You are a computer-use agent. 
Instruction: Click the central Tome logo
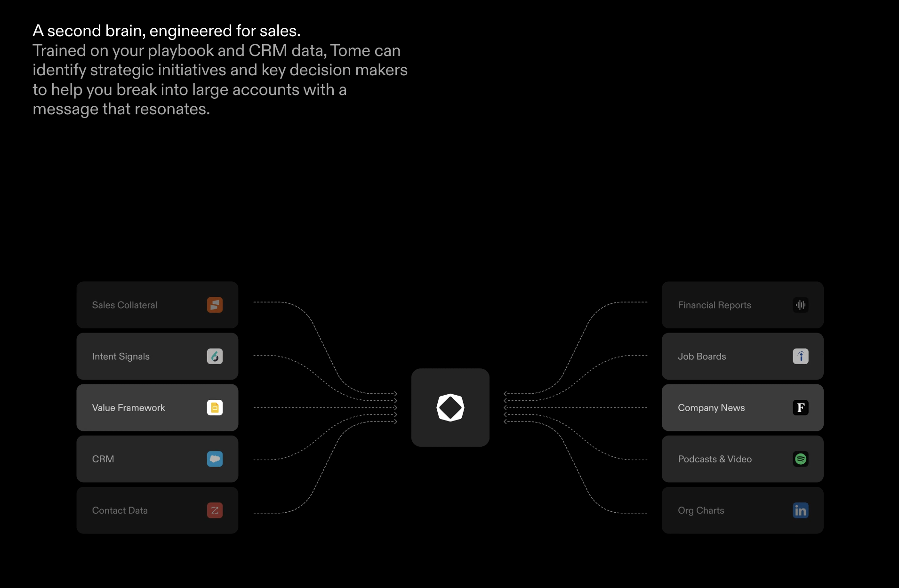coord(450,407)
